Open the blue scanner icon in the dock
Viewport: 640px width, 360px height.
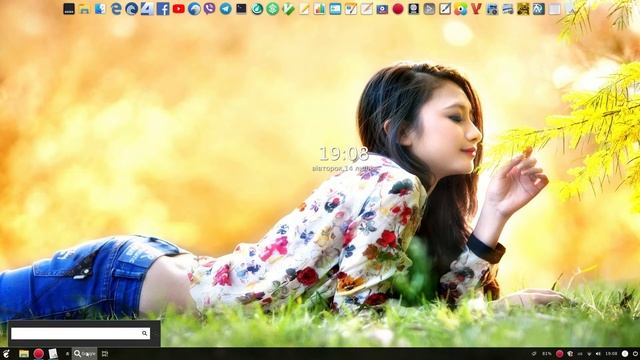[507, 9]
